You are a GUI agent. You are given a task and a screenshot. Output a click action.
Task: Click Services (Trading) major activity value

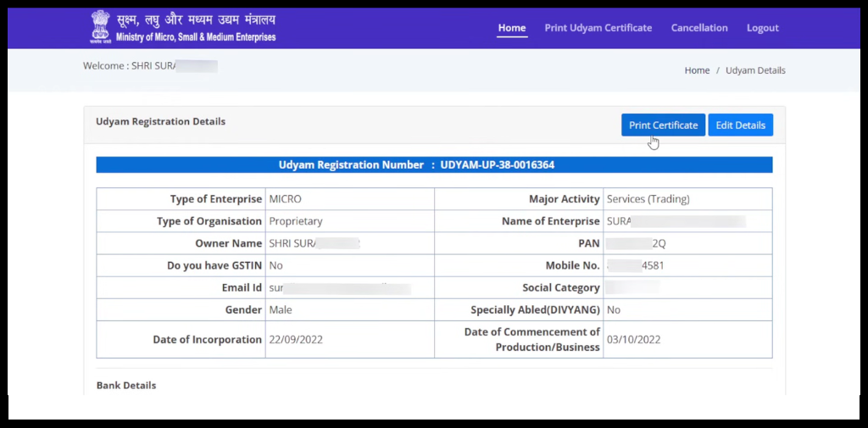[x=648, y=199]
